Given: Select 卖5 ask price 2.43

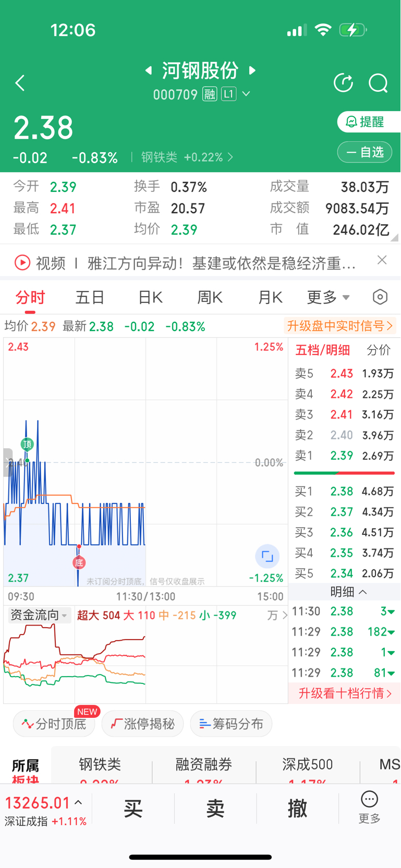Looking at the screenshot, I should pyautogui.click(x=344, y=373).
